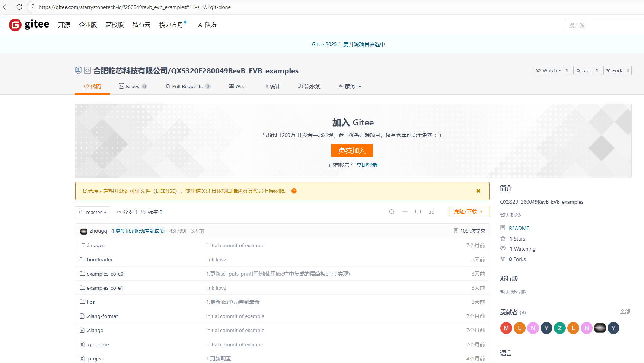Click the red M contributor avatar
The width and height of the screenshot is (644, 363).
pyautogui.click(x=506, y=328)
